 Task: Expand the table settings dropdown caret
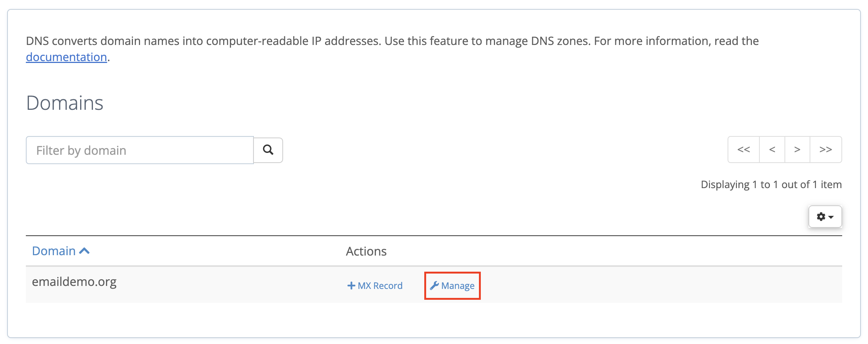831,217
